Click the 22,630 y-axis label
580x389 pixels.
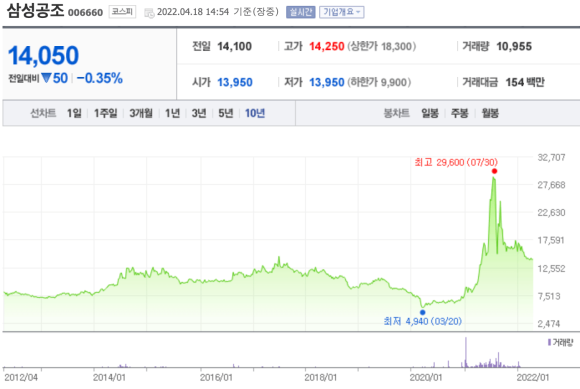pos(552,213)
